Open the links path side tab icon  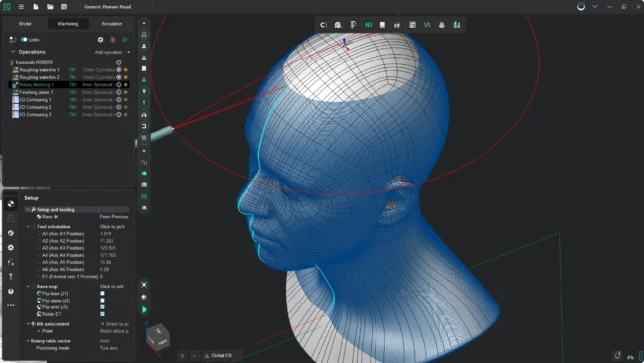tap(11, 262)
